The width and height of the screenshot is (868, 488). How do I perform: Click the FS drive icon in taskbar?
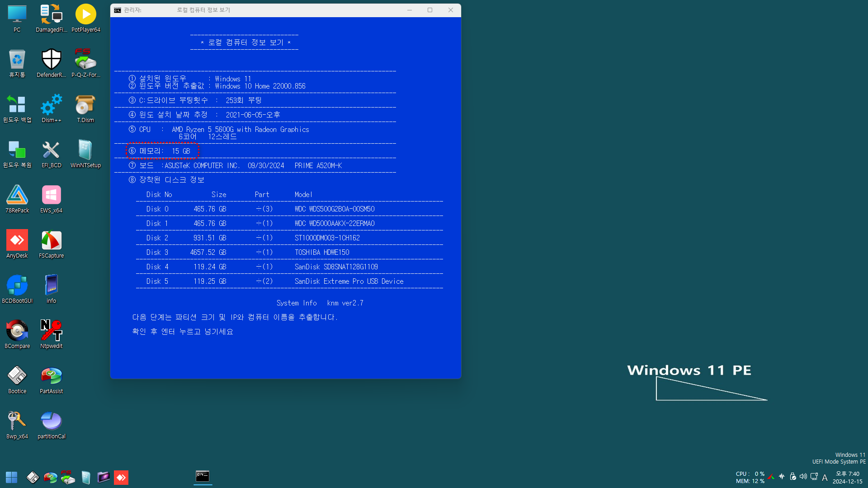pyautogui.click(x=68, y=477)
